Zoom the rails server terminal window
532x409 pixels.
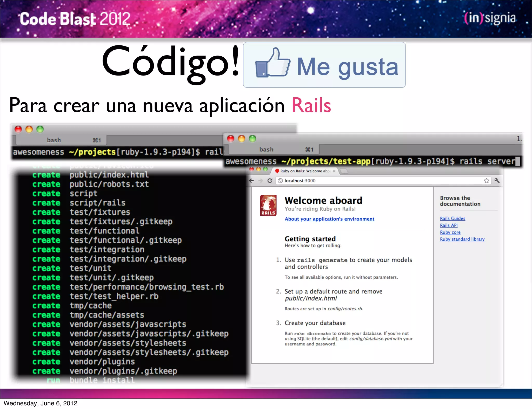[x=252, y=139]
